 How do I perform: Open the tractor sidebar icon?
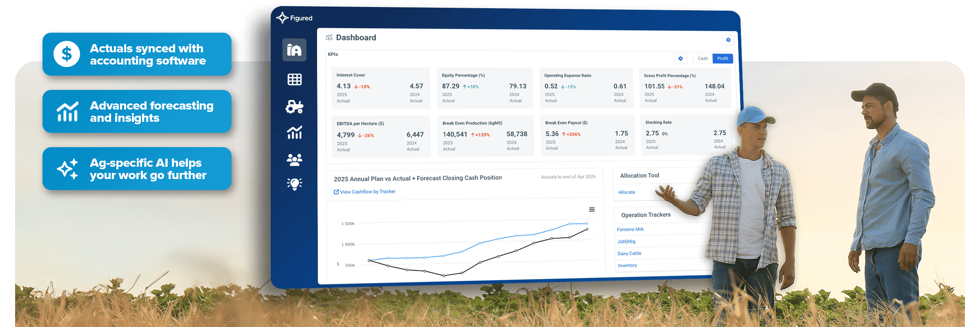(x=294, y=107)
